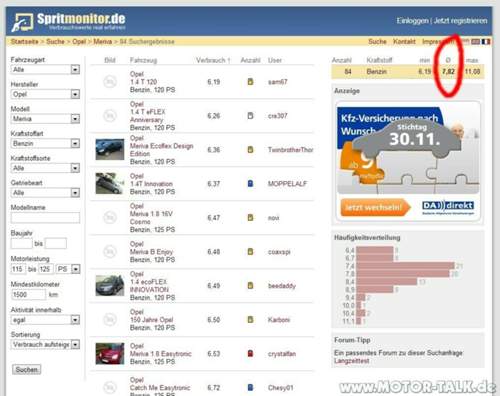Viewport: 500px width, 396px height.
Task: Click the Suchen button
Action: coord(27,369)
